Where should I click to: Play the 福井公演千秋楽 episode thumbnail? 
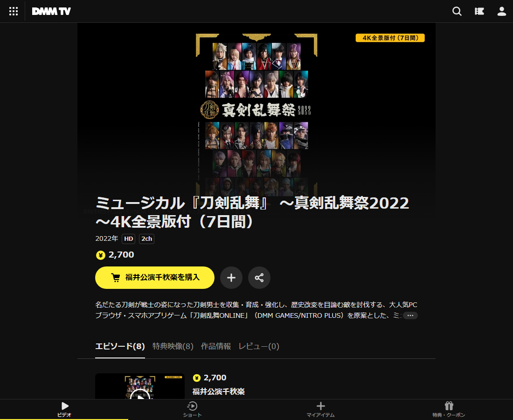[140, 386]
